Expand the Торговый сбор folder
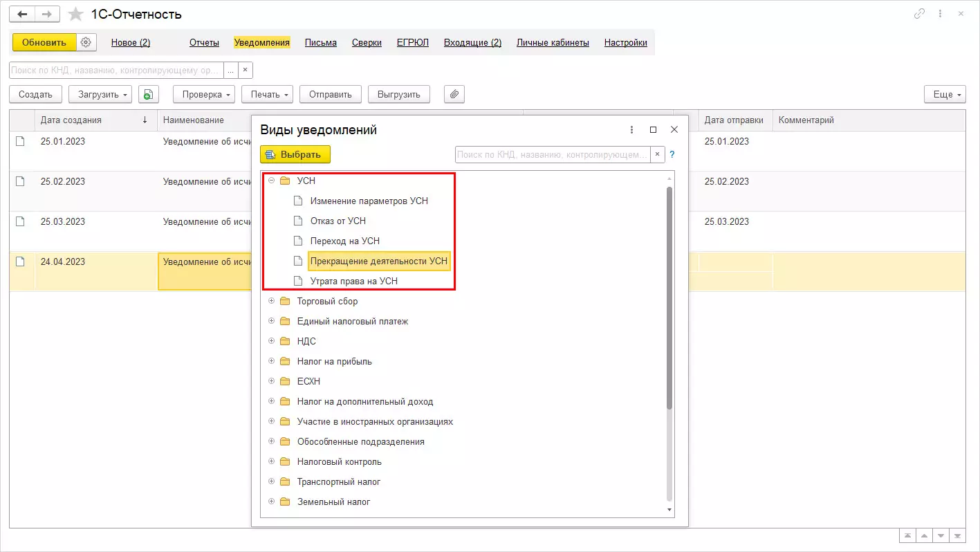This screenshot has width=980, height=552. coord(271,301)
